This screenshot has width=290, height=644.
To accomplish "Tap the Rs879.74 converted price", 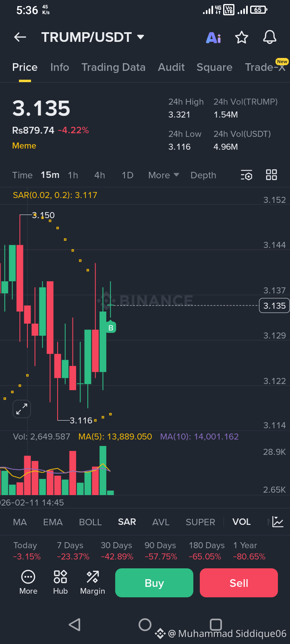I will coord(33,130).
